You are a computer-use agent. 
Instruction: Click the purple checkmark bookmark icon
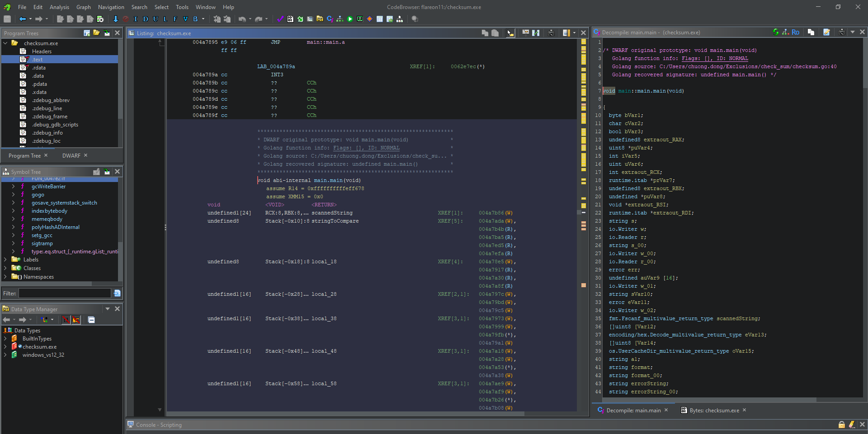(280, 19)
